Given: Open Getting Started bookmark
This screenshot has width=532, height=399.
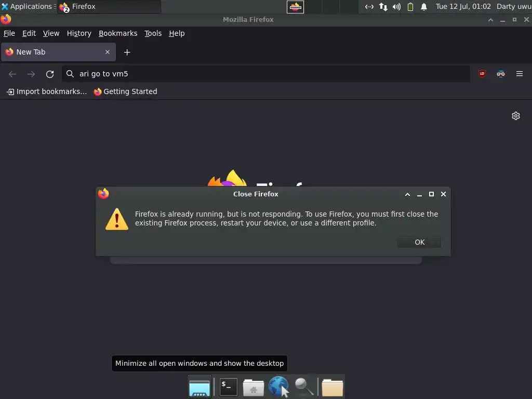Looking at the screenshot, I should point(125,91).
